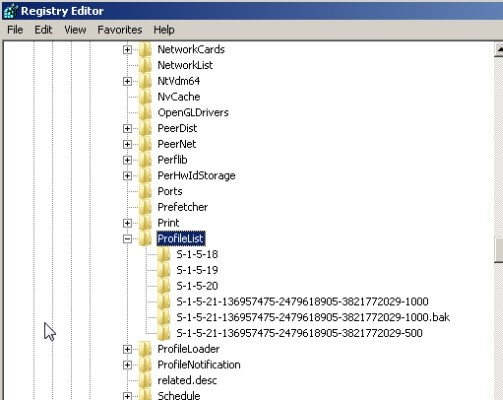Open the Edit menu

43,30
